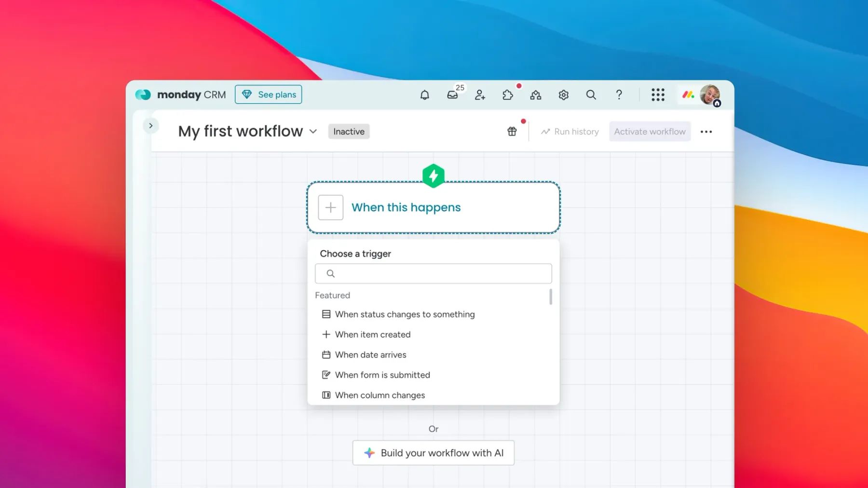Open the notifications bell
The height and width of the screenshot is (488, 868).
coord(425,95)
